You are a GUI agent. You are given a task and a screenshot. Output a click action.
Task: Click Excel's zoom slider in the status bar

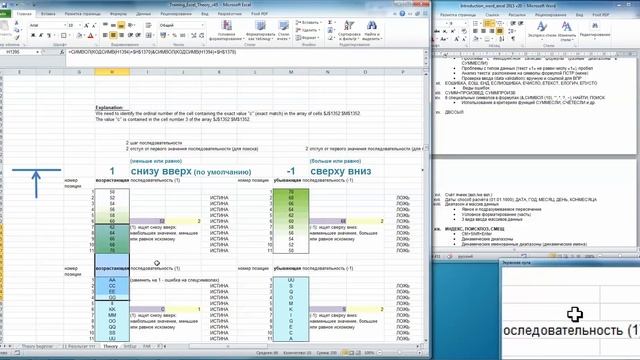point(399,353)
